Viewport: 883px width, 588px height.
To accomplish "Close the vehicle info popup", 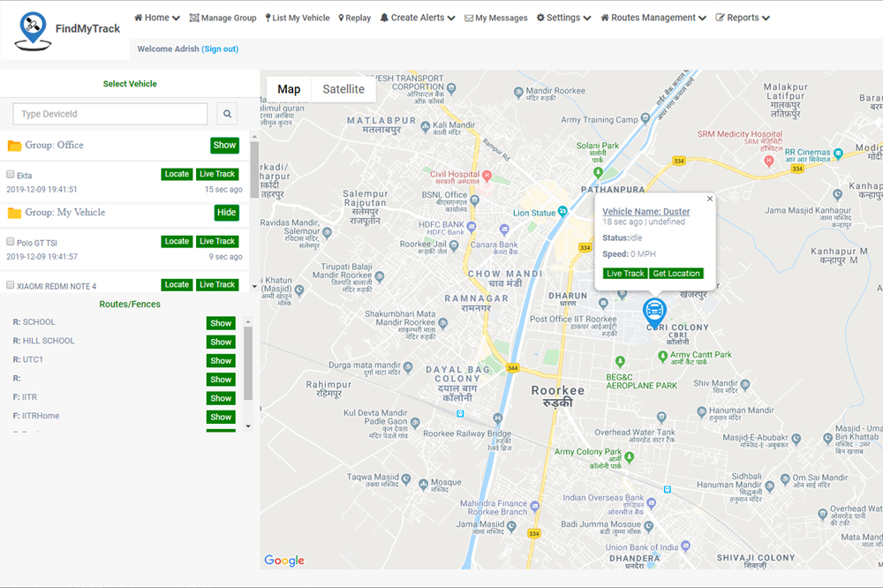I will [x=709, y=200].
